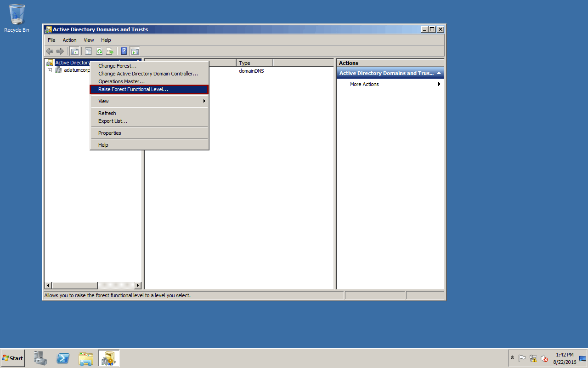The width and height of the screenshot is (588, 368).
Task: Collapse the Actions pane section header arrow
Action: (439, 73)
